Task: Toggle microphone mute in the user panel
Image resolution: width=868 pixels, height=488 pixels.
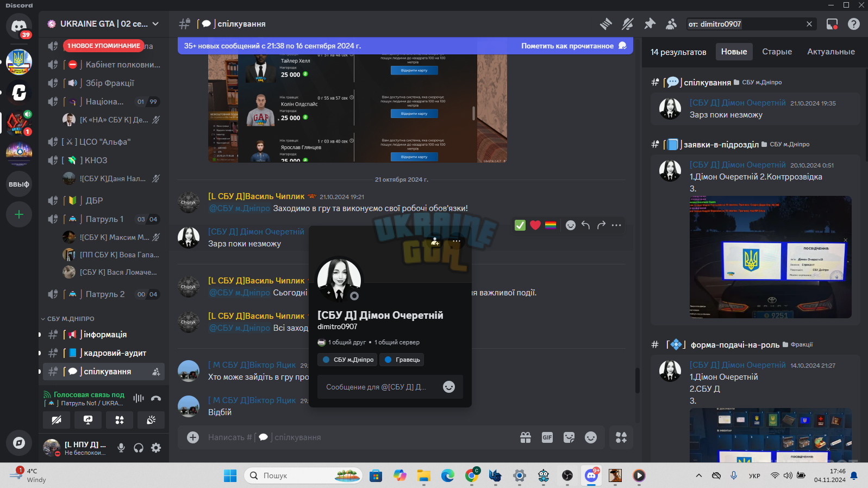Action: click(121, 448)
